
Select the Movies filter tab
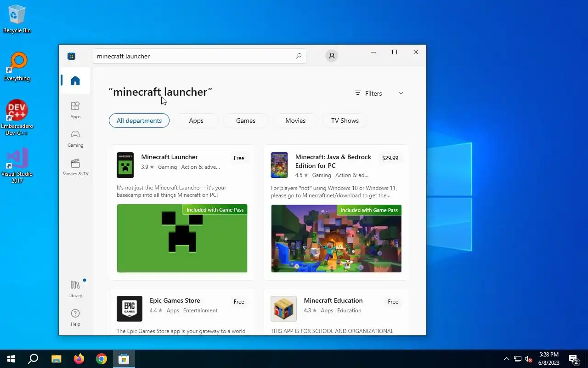coord(295,121)
